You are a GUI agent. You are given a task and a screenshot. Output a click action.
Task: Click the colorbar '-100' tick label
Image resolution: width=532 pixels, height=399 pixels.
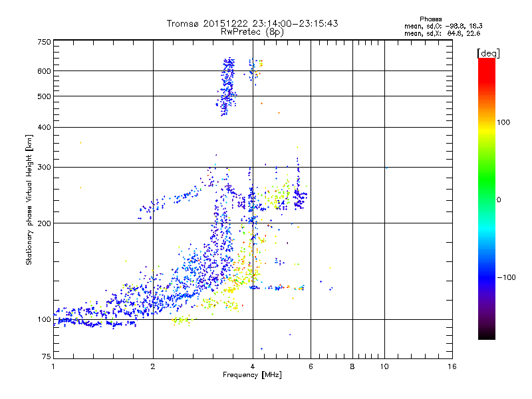pyautogui.click(x=506, y=277)
